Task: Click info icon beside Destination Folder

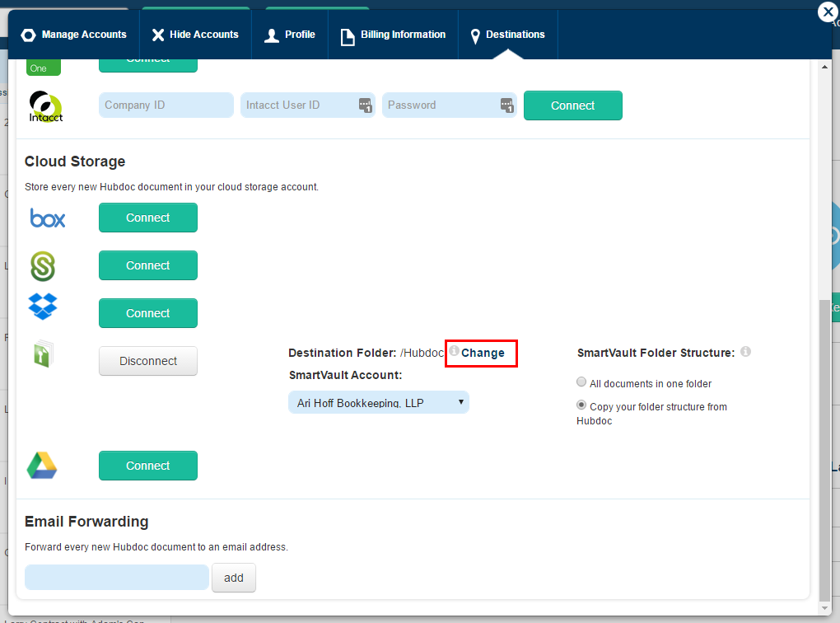Action: click(x=454, y=351)
